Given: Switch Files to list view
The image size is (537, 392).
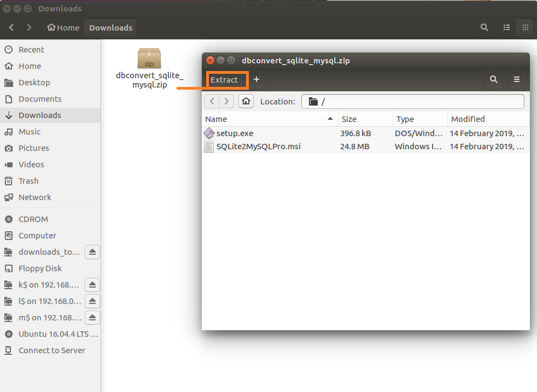Looking at the screenshot, I should click(506, 27).
